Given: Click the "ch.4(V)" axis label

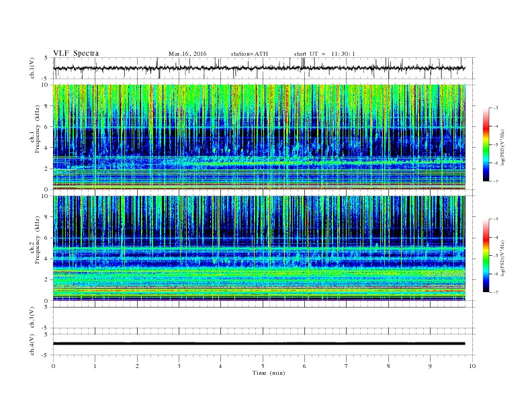Looking at the screenshot, I should click(32, 345).
